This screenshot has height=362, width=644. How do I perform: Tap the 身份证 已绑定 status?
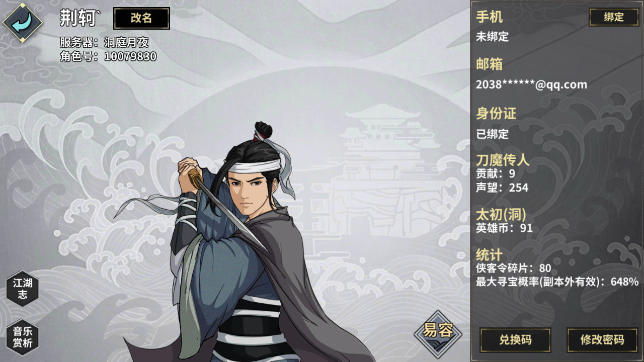point(493,134)
